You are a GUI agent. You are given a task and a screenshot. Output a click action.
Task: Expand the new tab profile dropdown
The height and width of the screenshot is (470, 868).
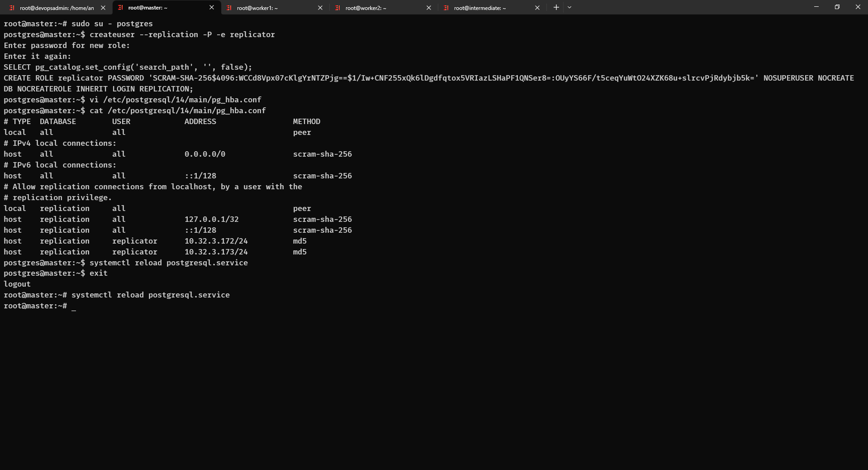click(x=569, y=7)
